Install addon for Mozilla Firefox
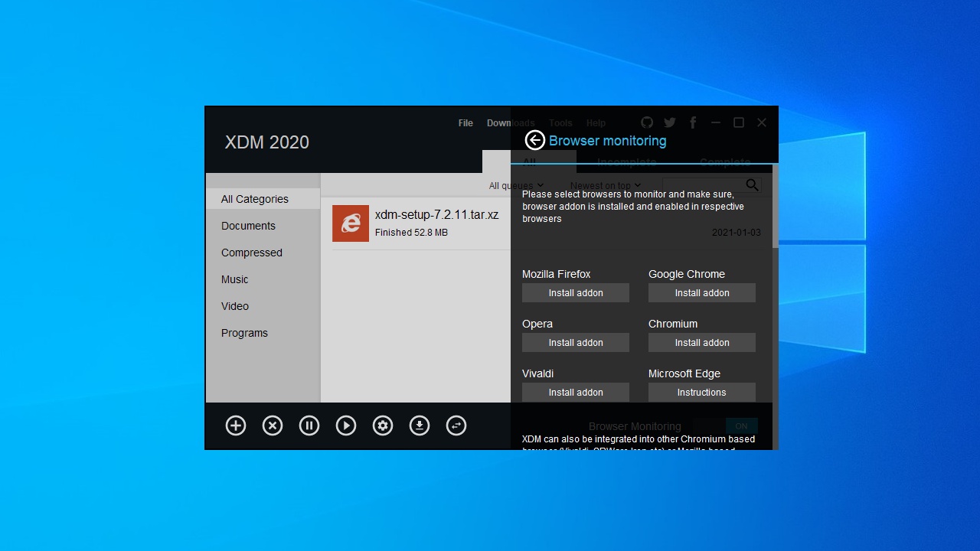Image resolution: width=980 pixels, height=551 pixels. pyautogui.click(x=576, y=293)
